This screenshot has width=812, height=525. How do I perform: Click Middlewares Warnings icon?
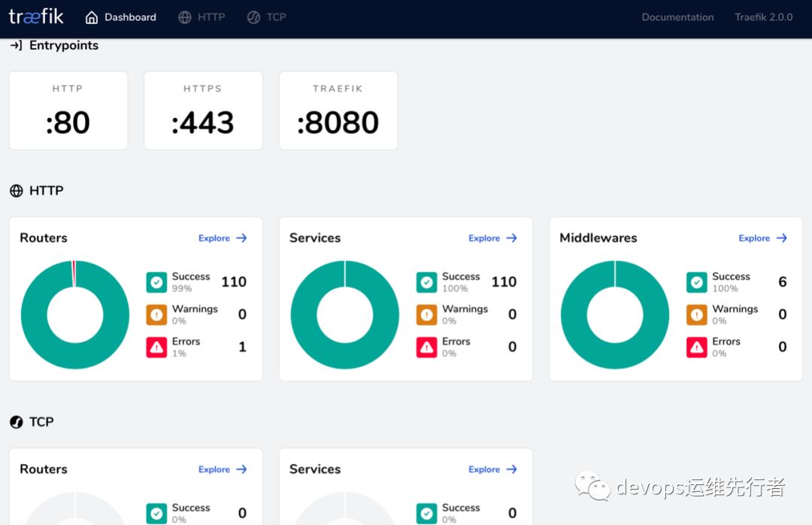tap(697, 314)
